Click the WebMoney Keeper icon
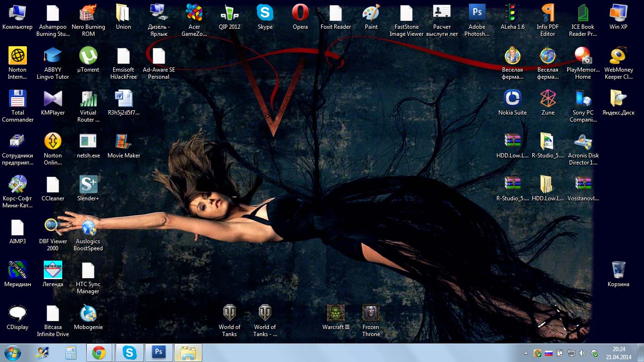 click(x=619, y=56)
